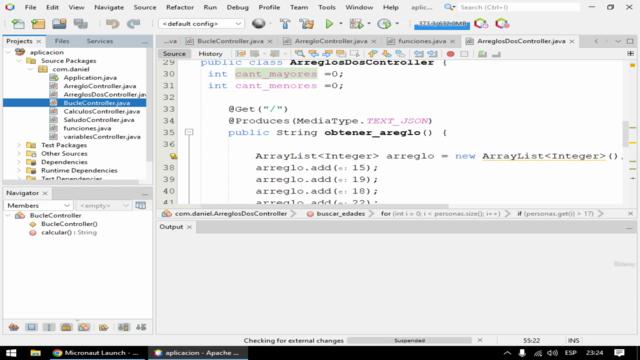The width and height of the screenshot is (640, 360).
Task: Open the empty filter dropdown in Navigator
Action: [104, 205]
